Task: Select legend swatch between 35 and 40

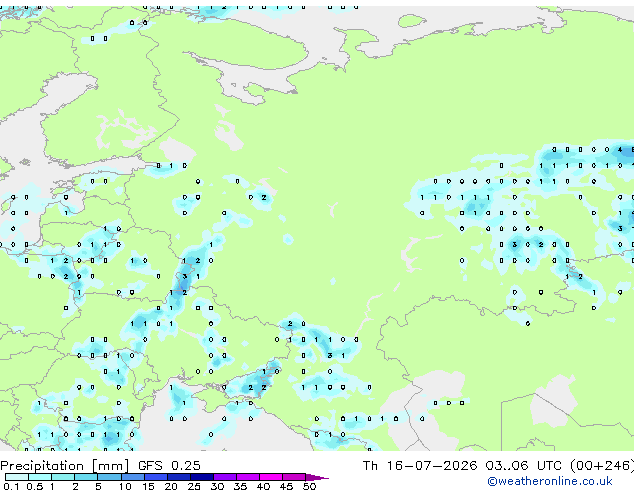Action: (247, 477)
